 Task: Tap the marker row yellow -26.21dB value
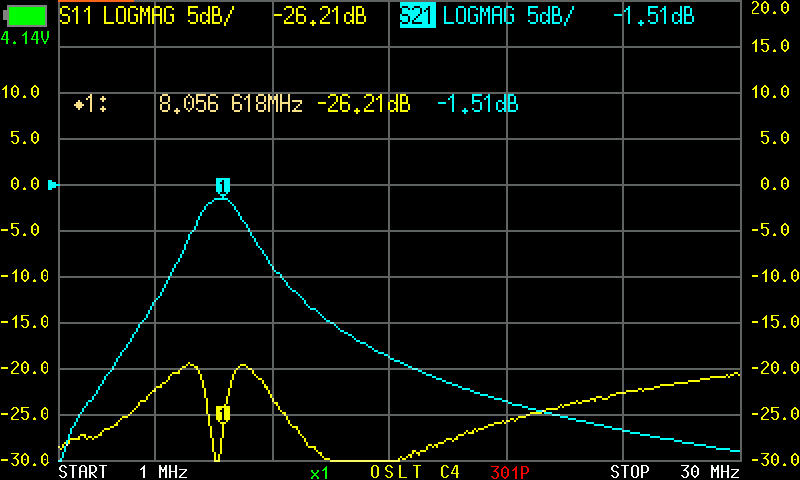[364, 104]
